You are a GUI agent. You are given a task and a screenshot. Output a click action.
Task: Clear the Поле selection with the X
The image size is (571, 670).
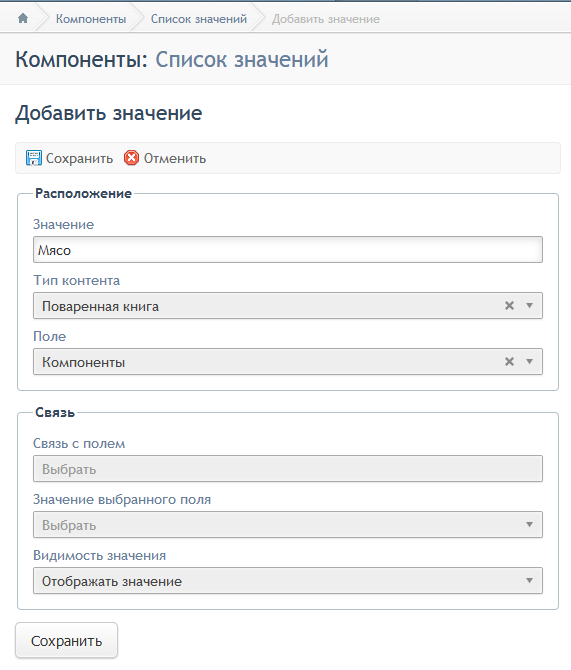[509, 361]
